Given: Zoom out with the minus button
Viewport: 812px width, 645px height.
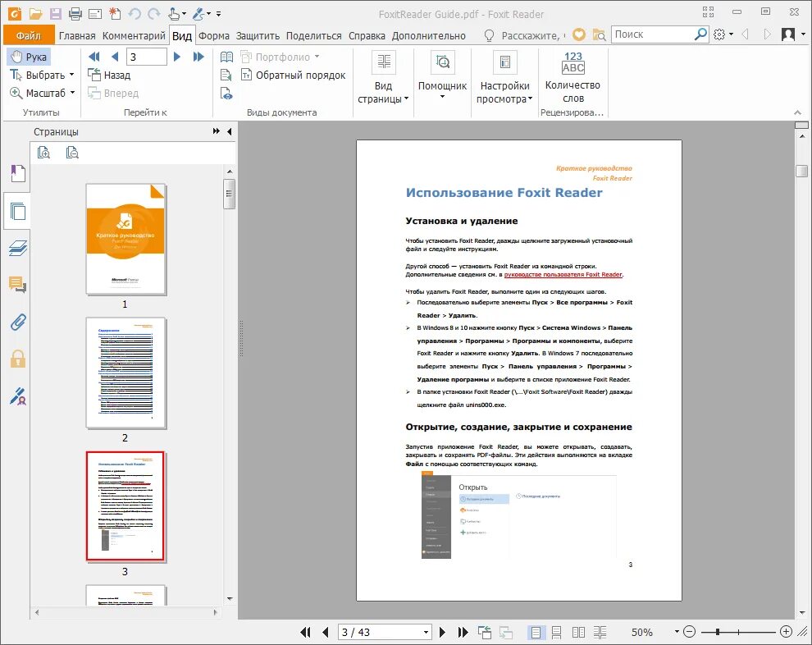Looking at the screenshot, I should click(689, 632).
